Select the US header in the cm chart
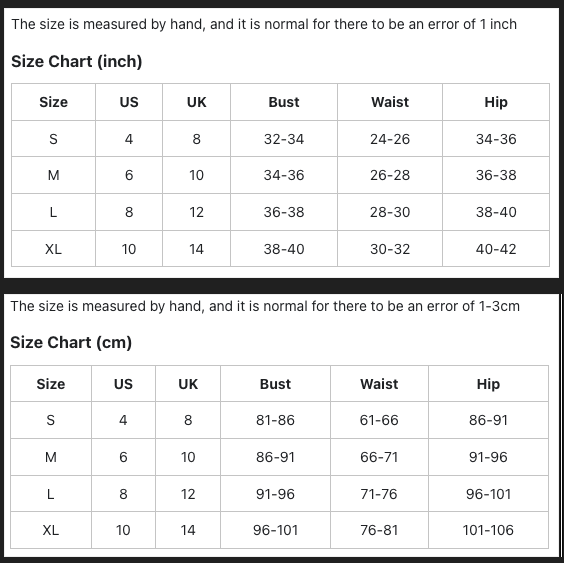 (123, 384)
